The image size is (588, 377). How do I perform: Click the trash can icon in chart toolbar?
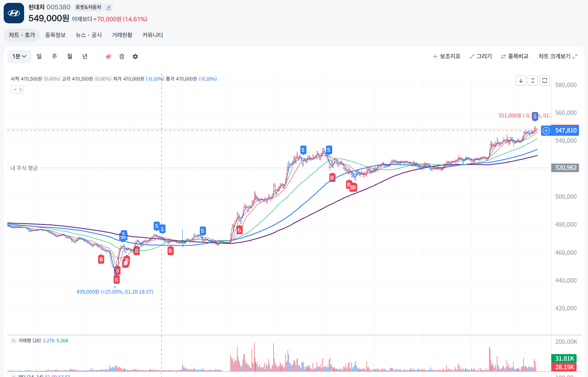click(x=122, y=56)
